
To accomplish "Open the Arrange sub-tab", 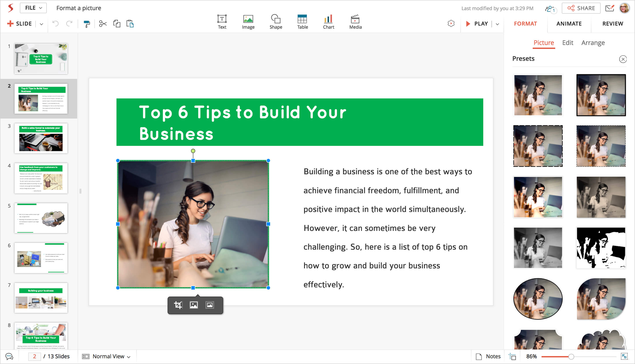I will [593, 43].
